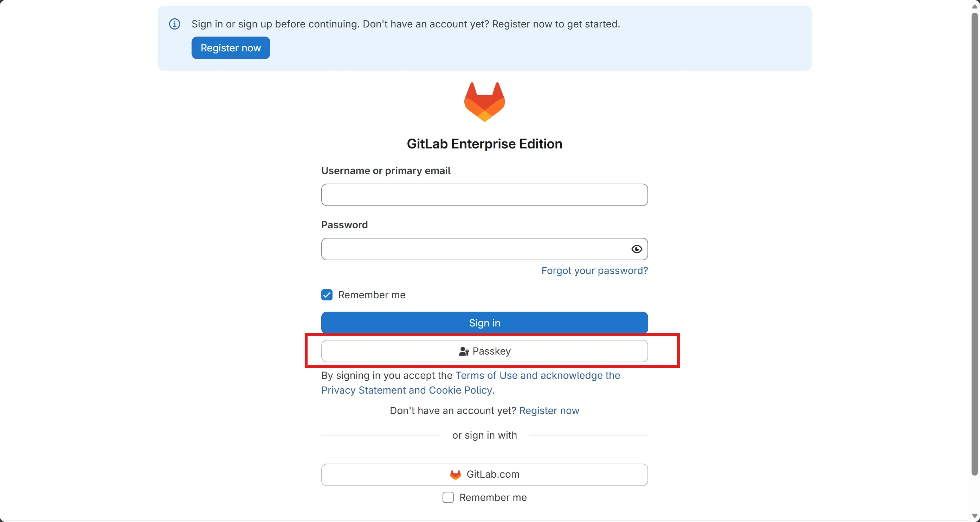Open the Terms of Use link
The image size is (980, 522).
click(486, 375)
